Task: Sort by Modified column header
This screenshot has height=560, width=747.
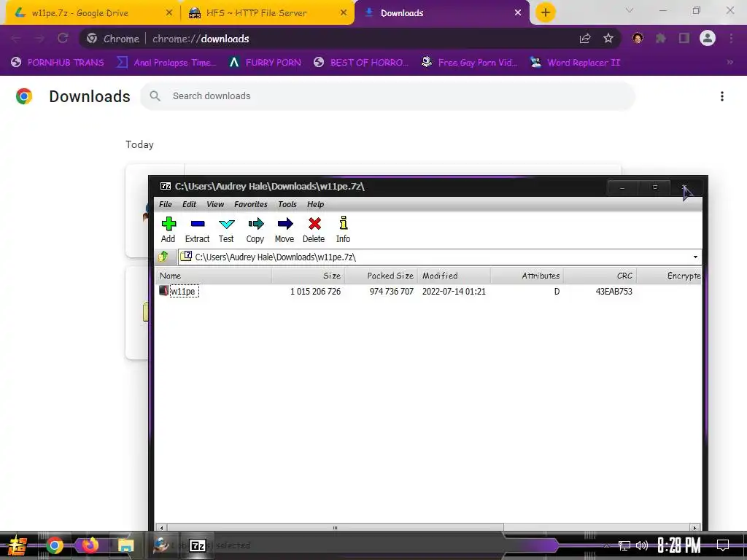Action: coord(454,276)
